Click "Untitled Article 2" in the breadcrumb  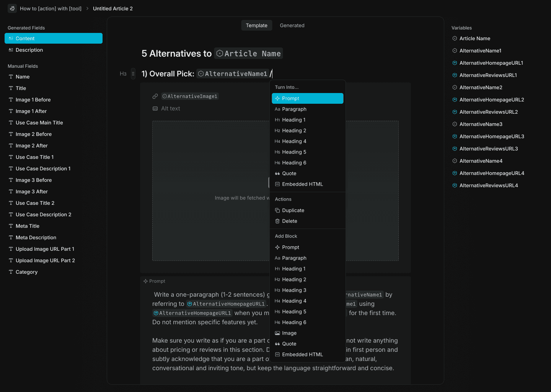click(112, 8)
